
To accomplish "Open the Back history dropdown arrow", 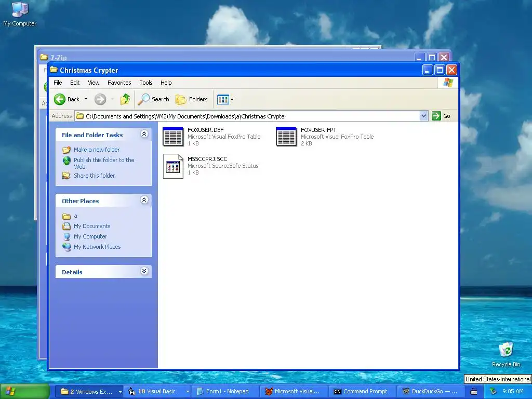I will [x=86, y=99].
